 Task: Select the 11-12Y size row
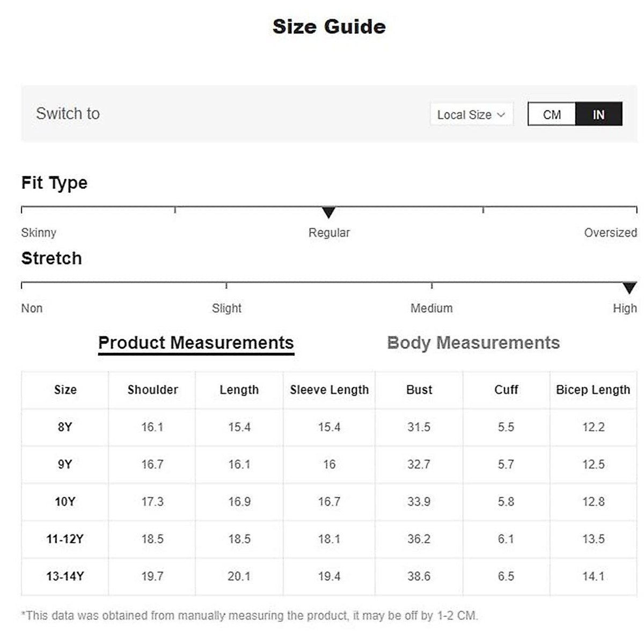click(x=65, y=539)
